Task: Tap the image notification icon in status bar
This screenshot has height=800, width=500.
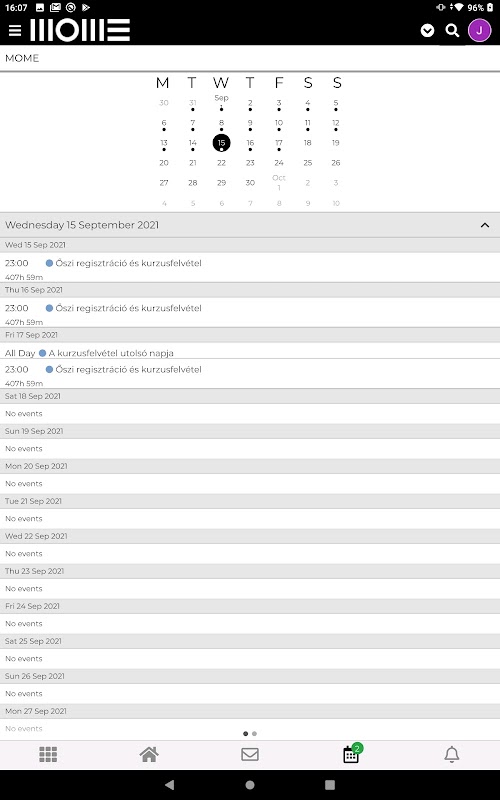Action: tap(40, 8)
